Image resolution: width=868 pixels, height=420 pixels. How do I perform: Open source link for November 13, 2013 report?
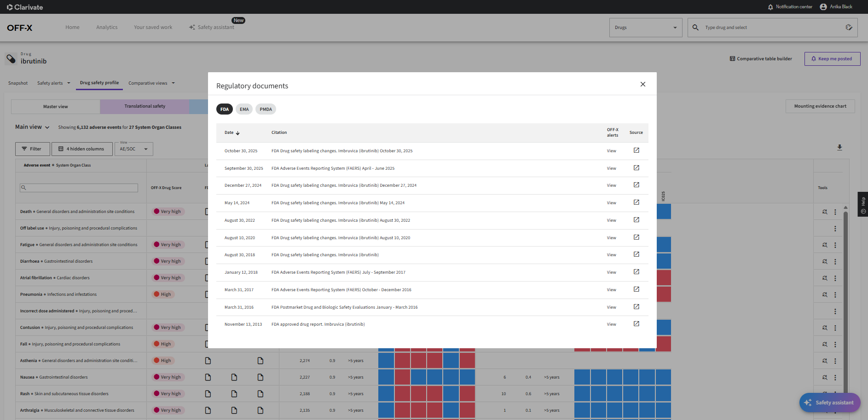pos(636,324)
